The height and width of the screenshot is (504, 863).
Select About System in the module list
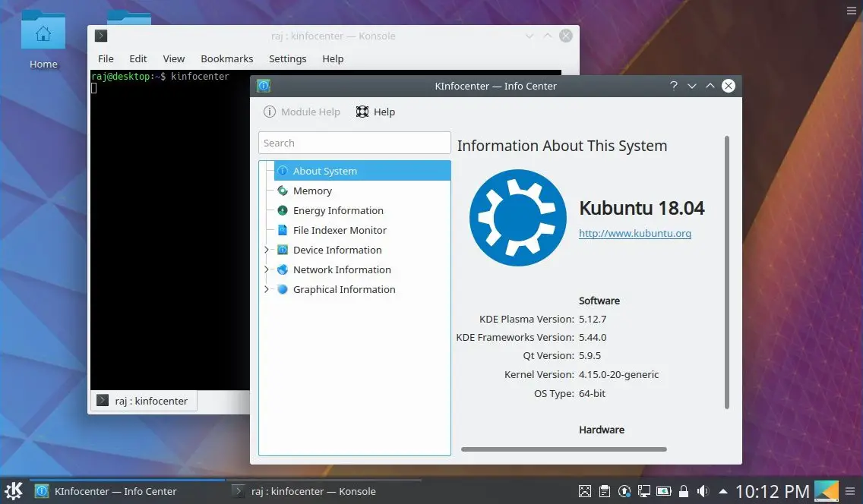tap(362, 171)
